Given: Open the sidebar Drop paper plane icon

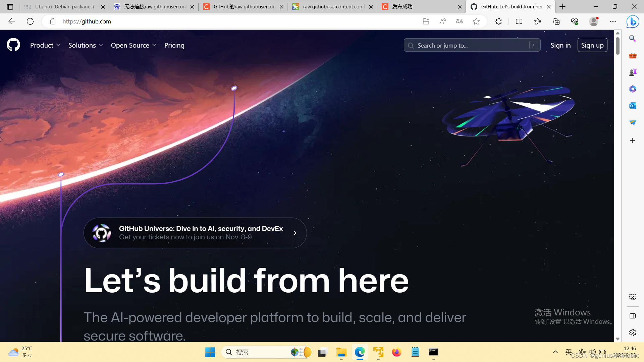Looking at the screenshot, I should (633, 122).
